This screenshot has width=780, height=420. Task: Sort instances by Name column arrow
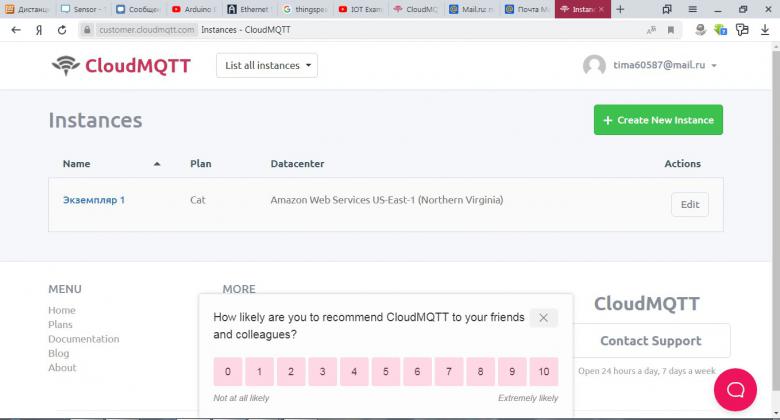pyautogui.click(x=157, y=164)
